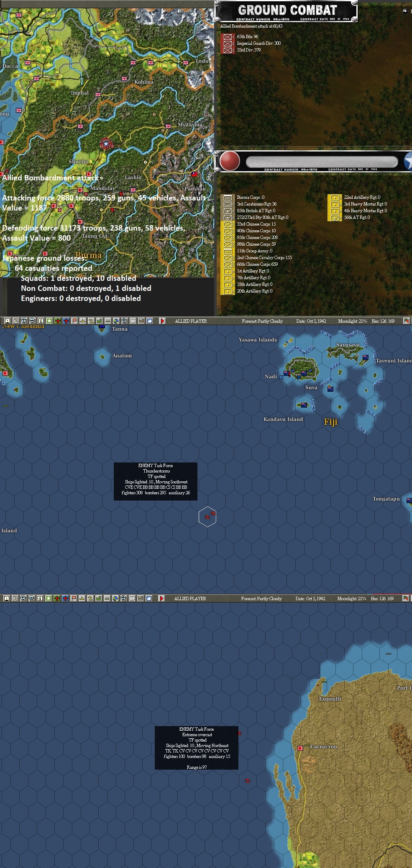Click the 20th Artillery Rgt entry
Viewport: 412px width, 868px height.
coord(254,291)
